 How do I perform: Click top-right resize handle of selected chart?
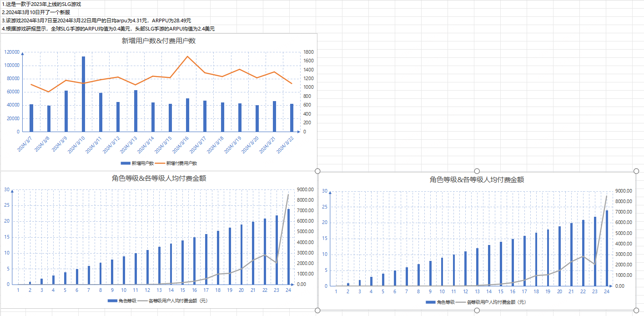point(636,171)
